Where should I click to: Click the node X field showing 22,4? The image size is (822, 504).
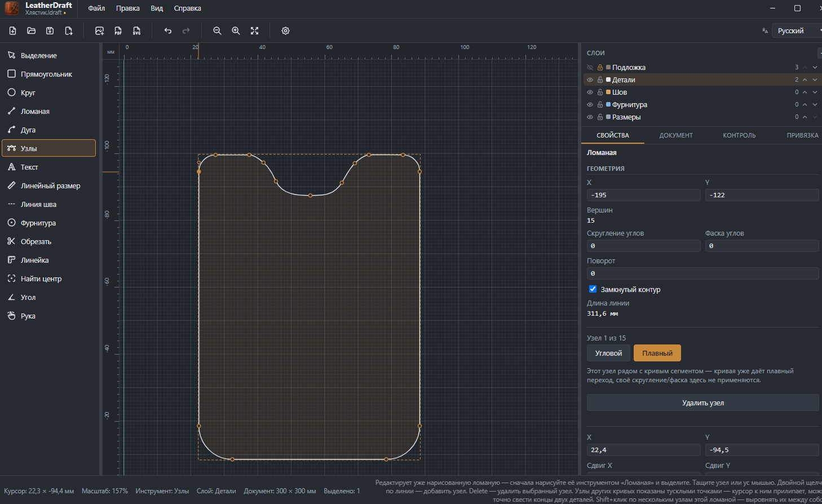tap(644, 450)
